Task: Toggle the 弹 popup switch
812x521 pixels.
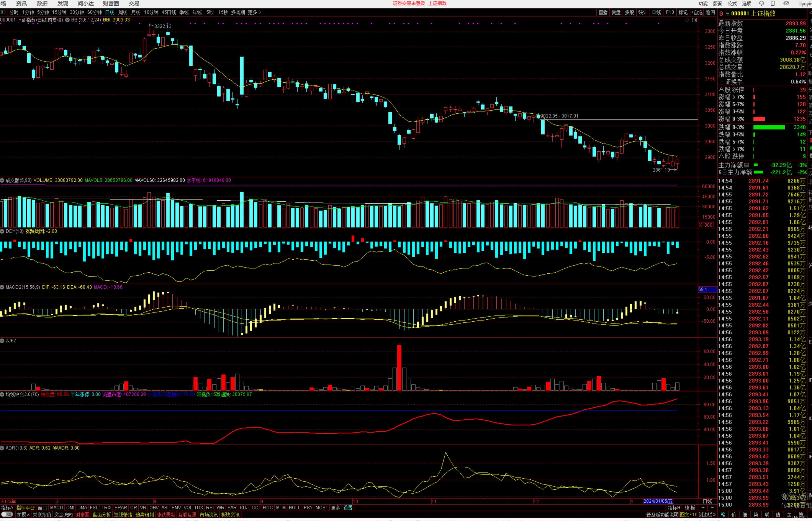Action: click(x=7, y=515)
